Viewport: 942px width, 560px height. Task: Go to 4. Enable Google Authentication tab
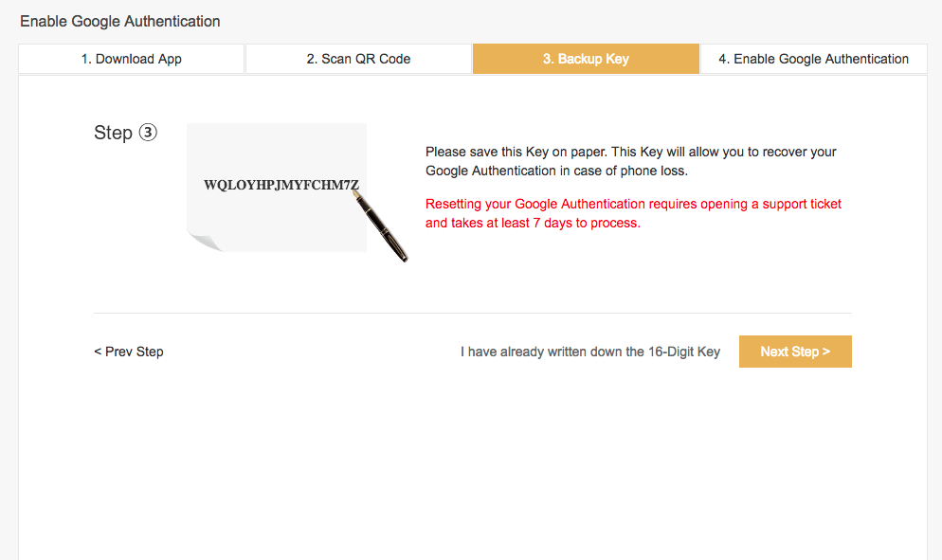[813, 59]
